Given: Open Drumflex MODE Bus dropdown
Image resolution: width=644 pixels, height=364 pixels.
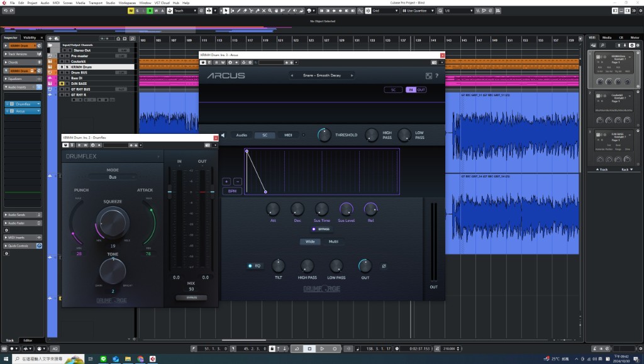Looking at the screenshot, I should [113, 177].
